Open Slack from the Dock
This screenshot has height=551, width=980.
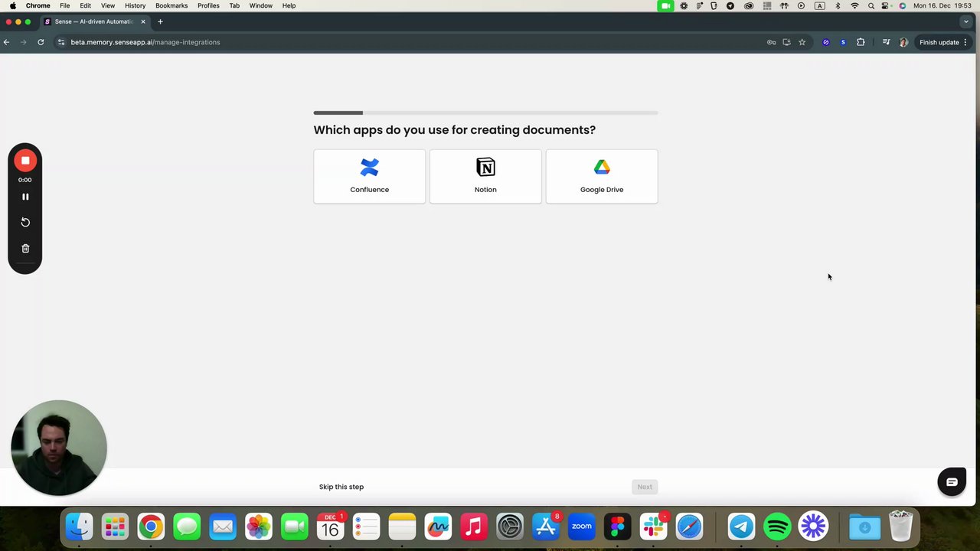coord(653,527)
